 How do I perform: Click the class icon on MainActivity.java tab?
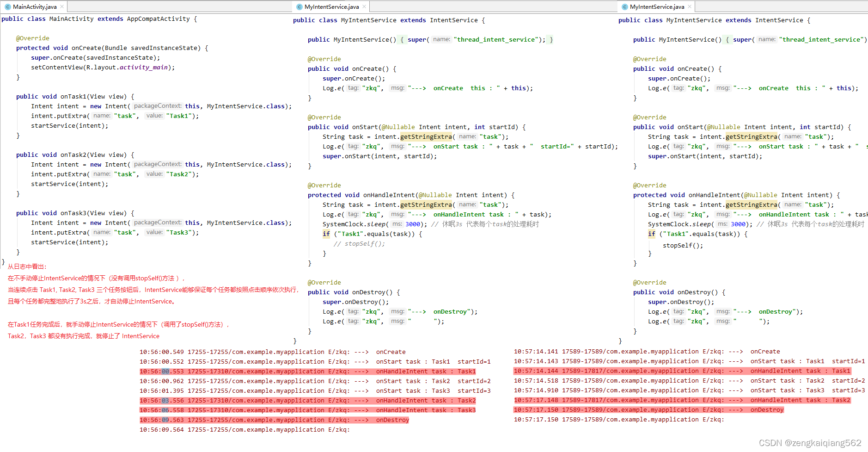pyautogui.click(x=8, y=7)
